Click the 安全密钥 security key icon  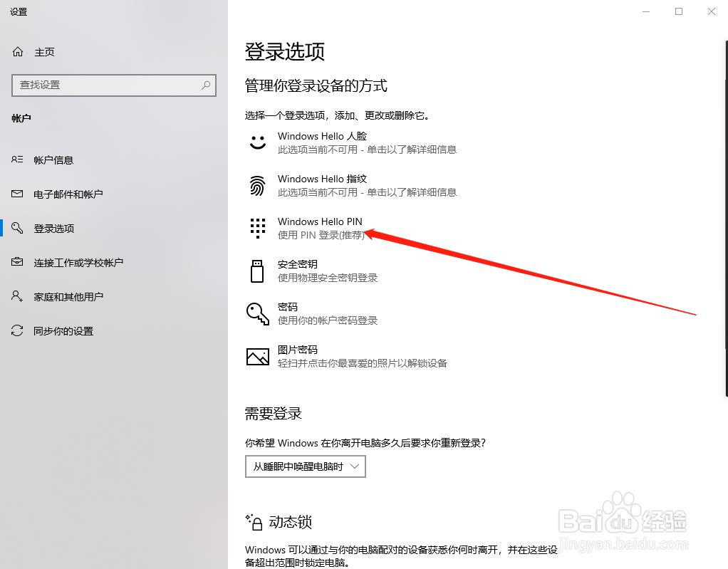257,271
